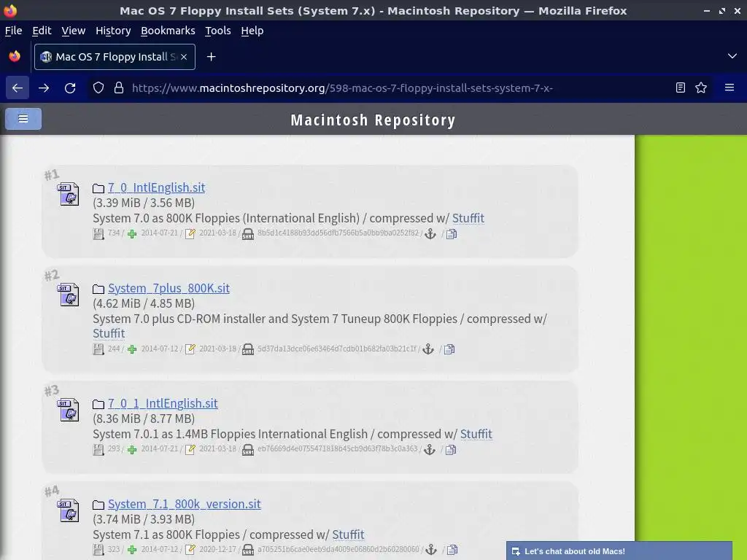Click SHA1 hash 8b5d1c4188b93dd56dfb checksum text

coord(338,233)
